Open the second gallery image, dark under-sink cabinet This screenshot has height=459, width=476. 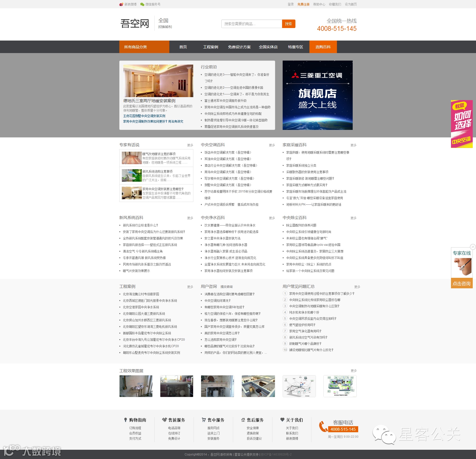(x=177, y=386)
